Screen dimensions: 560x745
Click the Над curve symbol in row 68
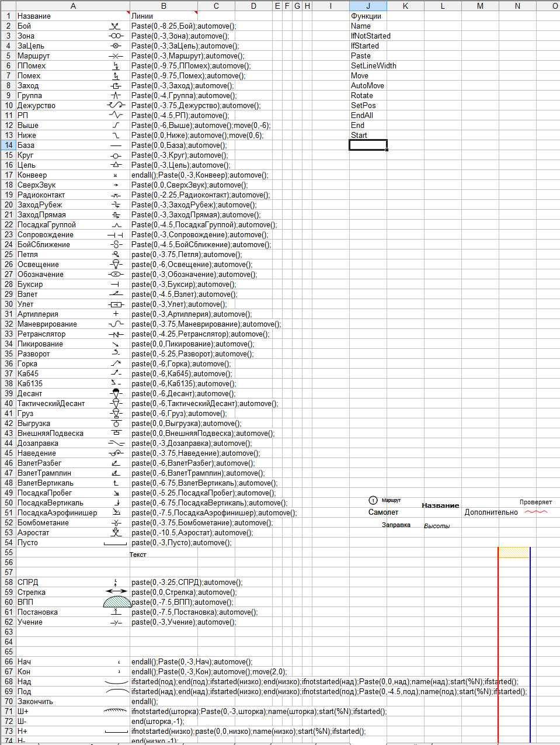pyautogui.click(x=116, y=682)
